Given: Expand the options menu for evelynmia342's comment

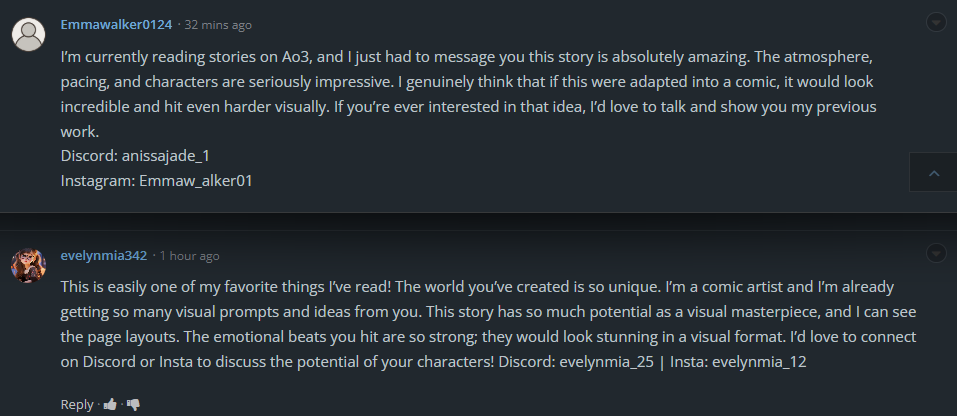Looking at the screenshot, I should point(936,252).
